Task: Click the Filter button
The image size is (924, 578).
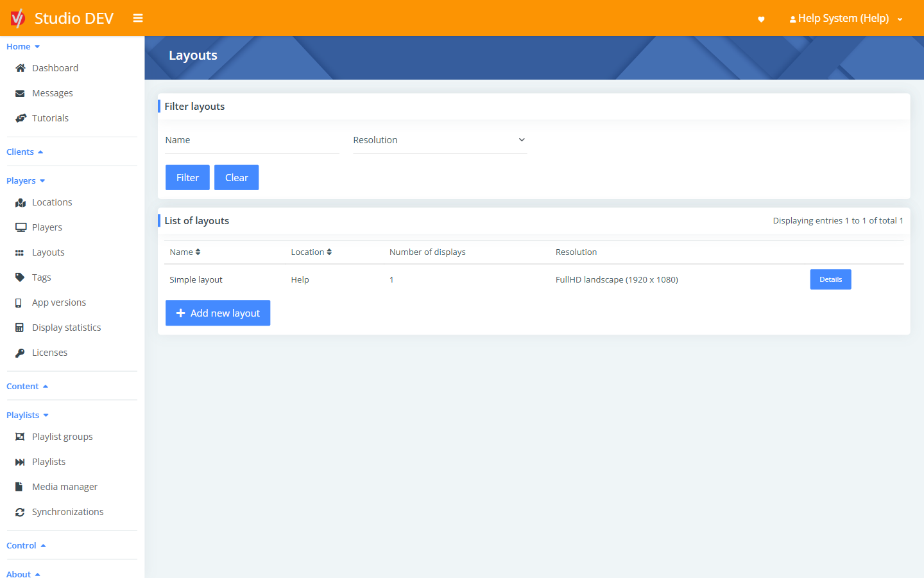Action: click(187, 178)
